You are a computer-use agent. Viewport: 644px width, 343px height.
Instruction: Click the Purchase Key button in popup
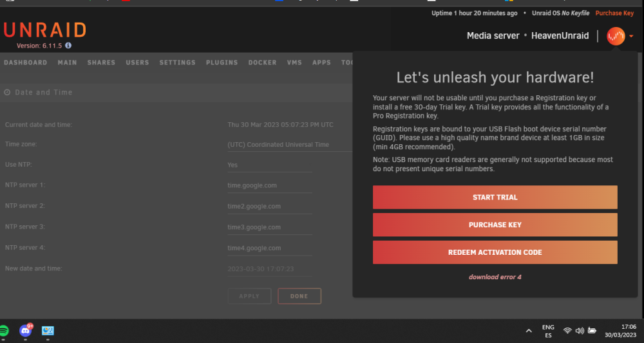click(495, 225)
